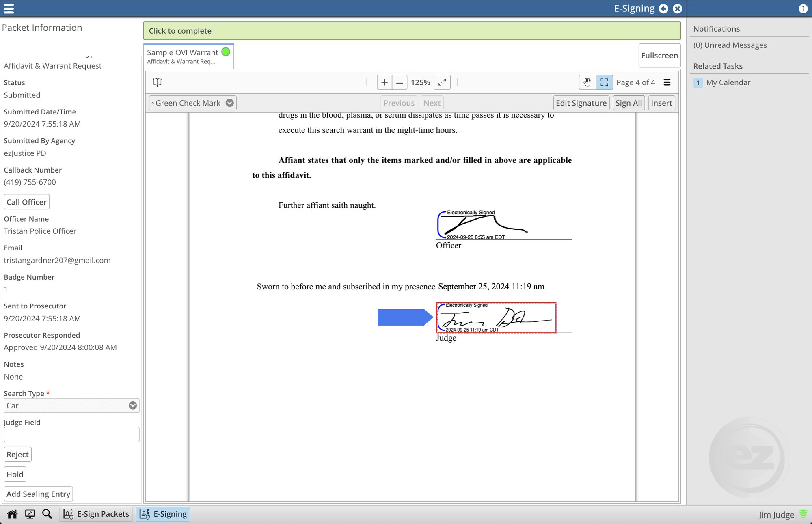Viewport: 812px width, 524px height.
Task: Click the Add Sealing Entry button
Action: pos(39,493)
